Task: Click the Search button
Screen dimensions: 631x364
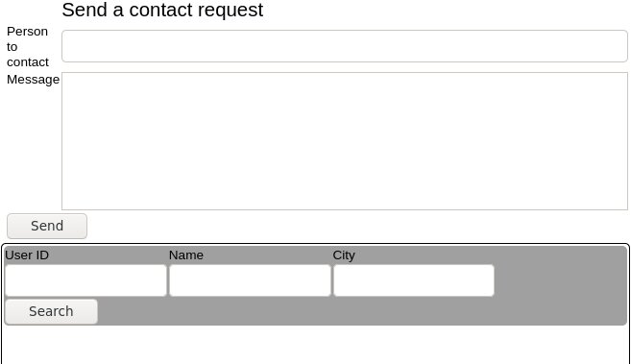Action: [x=51, y=311]
